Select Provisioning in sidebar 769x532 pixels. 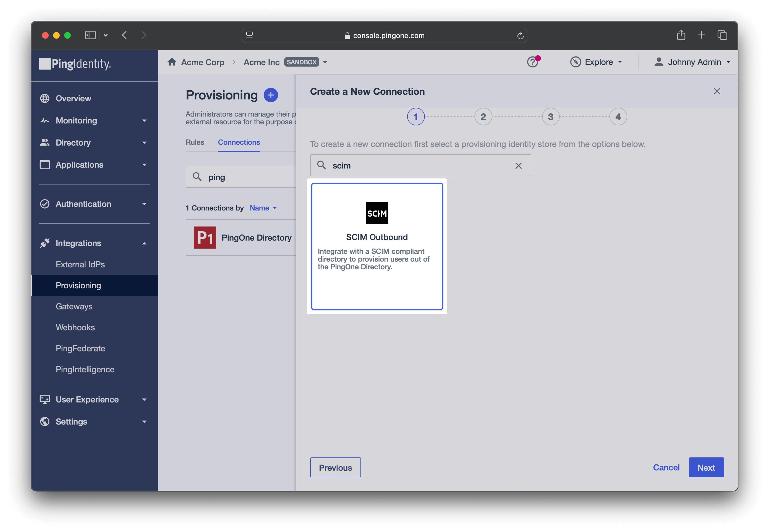[94, 285]
